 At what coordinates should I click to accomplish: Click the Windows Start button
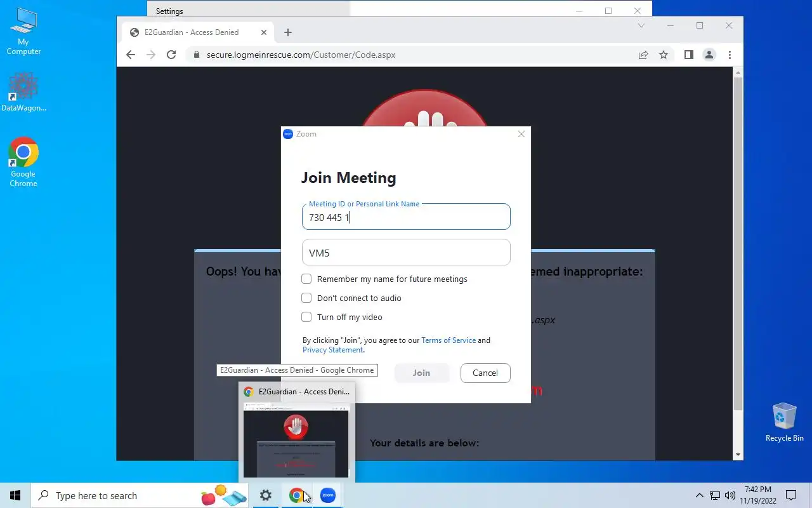(15, 495)
